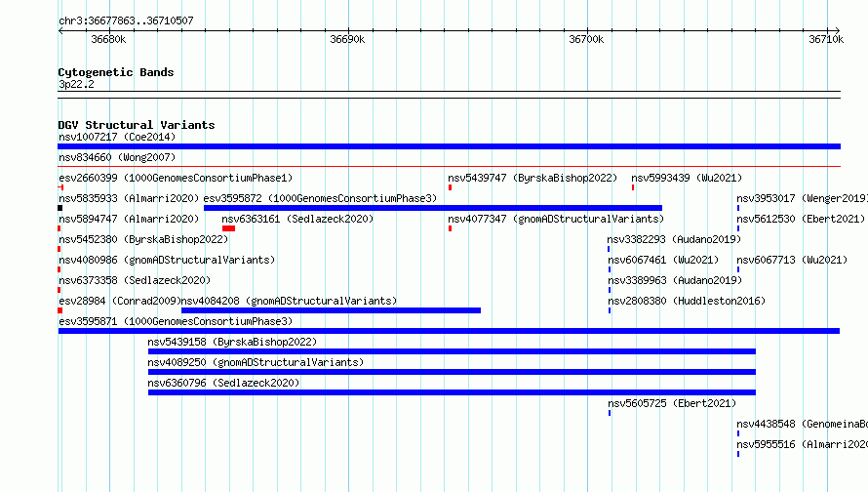The height and width of the screenshot is (492, 868).
Task: Click nsv5605725 (Ebert2021) label
Action: [672, 403]
